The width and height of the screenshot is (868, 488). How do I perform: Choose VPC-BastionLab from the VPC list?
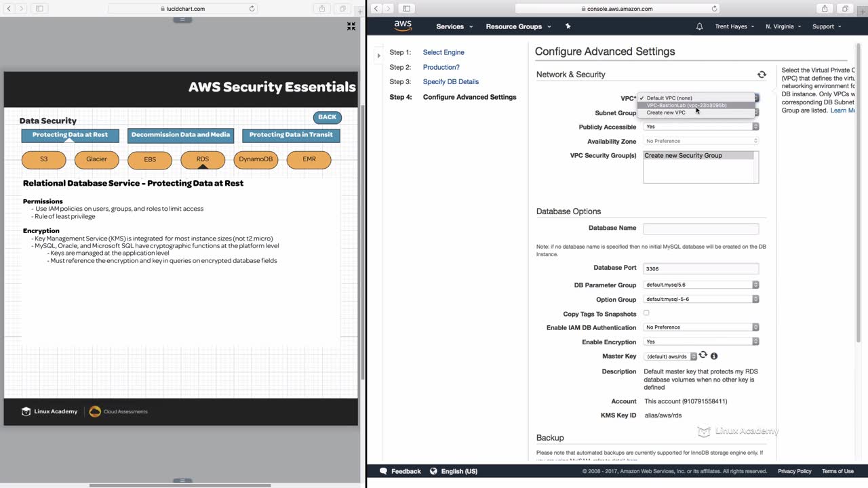click(x=696, y=105)
